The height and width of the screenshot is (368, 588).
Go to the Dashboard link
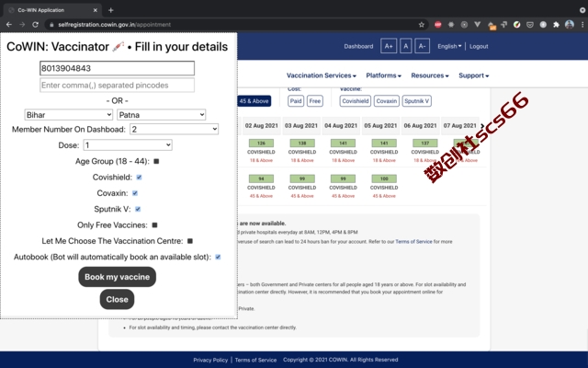[x=358, y=46]
